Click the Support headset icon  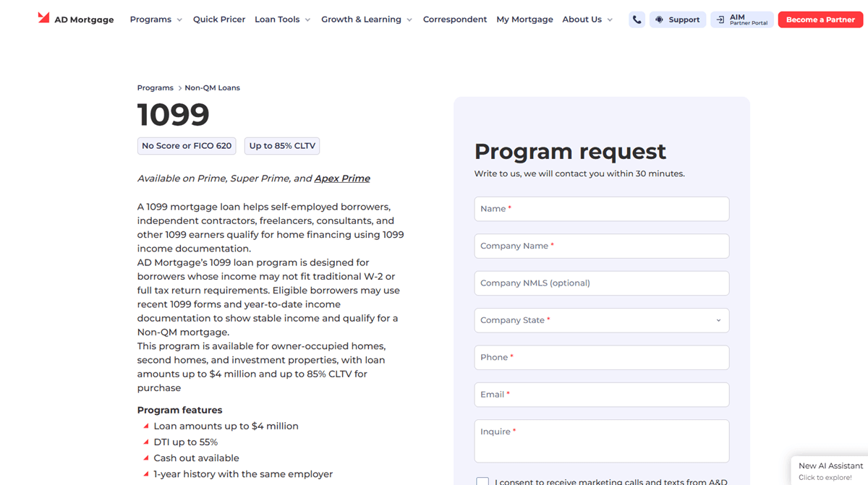(x=659, y=20)
